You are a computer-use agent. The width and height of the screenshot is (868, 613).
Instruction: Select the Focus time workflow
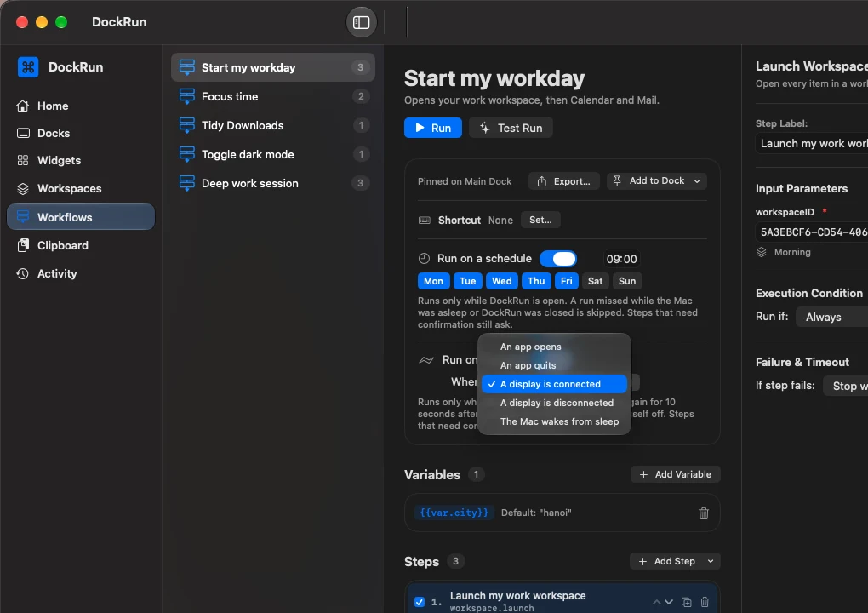[273, 96]
